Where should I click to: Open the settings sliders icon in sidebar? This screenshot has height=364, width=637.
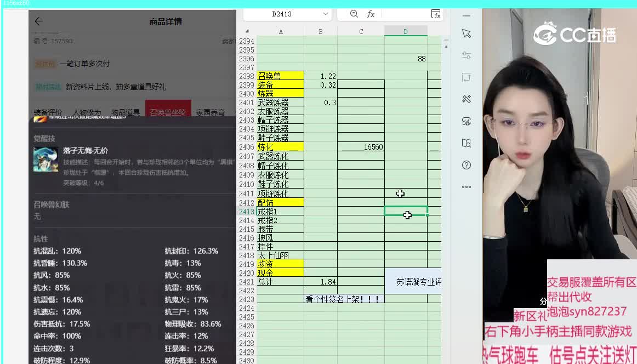467,55
